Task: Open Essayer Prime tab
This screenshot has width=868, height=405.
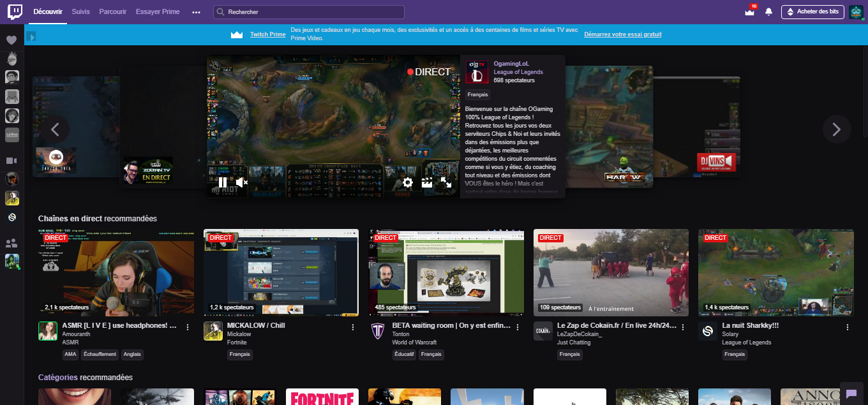Action: tap(158, 12)
